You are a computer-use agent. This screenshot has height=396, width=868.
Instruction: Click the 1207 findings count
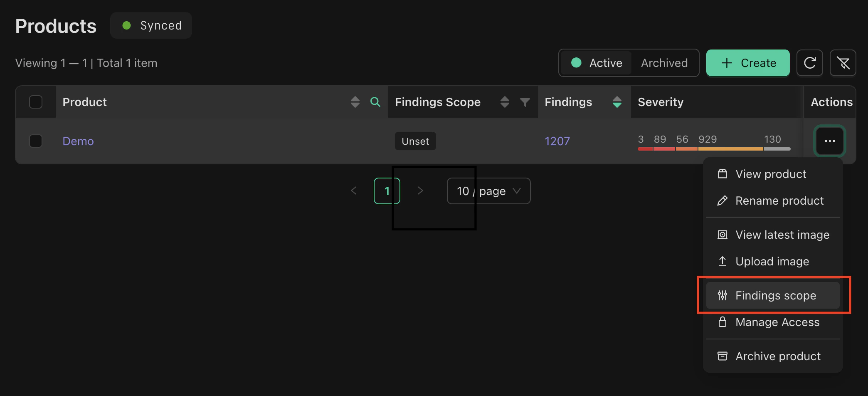click(x=557, y=141)
